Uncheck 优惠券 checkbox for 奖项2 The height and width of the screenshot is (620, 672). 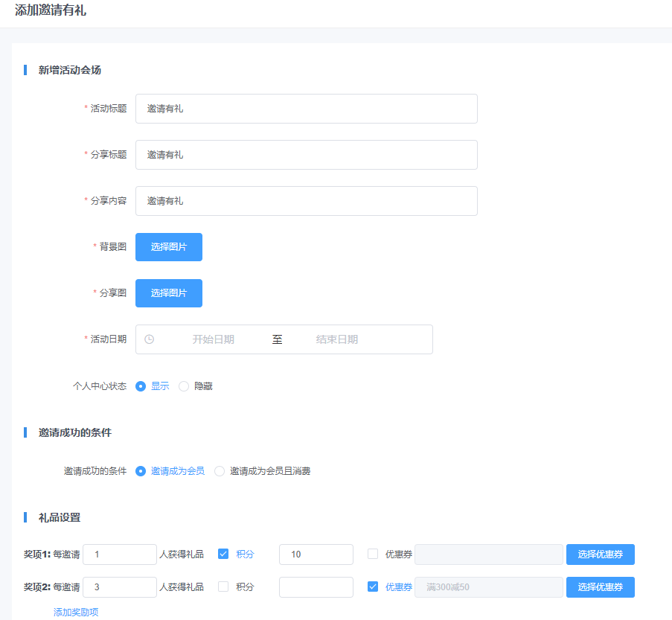coord(373,587)
